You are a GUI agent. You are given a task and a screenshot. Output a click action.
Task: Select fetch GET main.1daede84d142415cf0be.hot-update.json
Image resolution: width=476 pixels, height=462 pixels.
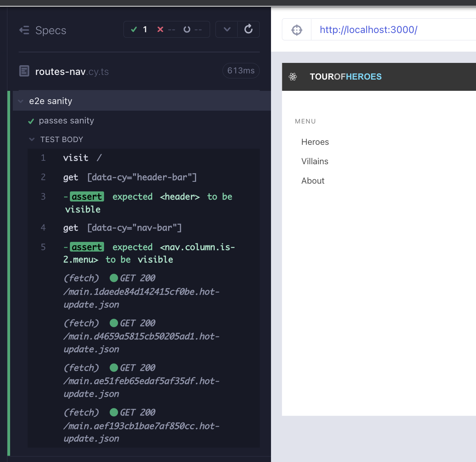[x=144, y=291]
